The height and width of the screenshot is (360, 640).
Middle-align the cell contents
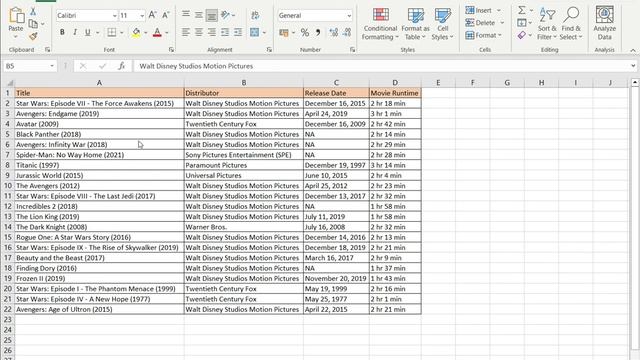199,16
